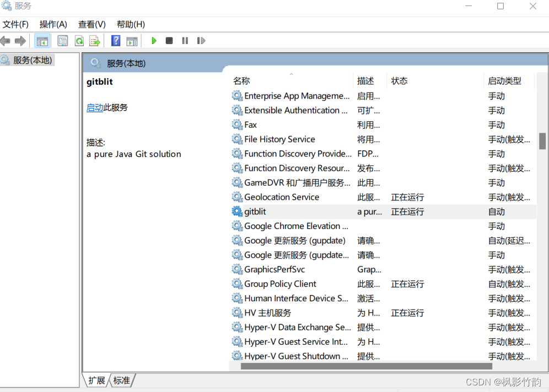Click the Properties dialog toolbar icon
Viewport: 549px width, 392px height.
(x=62, y=40)
